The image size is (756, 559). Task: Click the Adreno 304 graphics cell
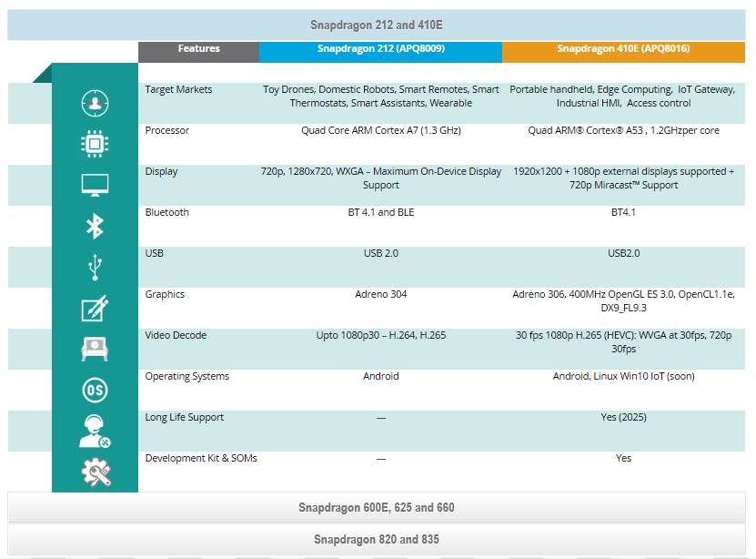pyautogui.click(x=380, y=294)
